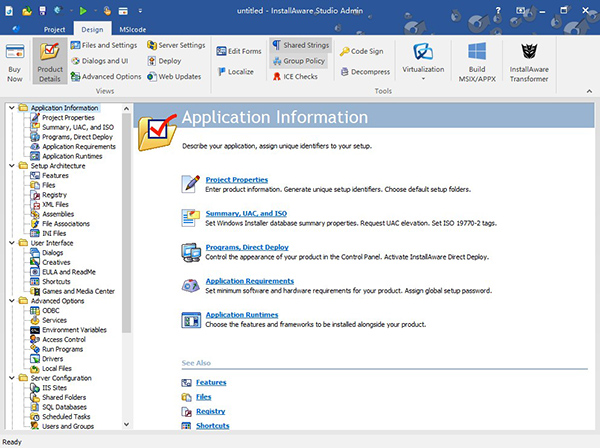Open the Build MSIX/APPX tool
600x448 pixels.
(x=475, y=59)
